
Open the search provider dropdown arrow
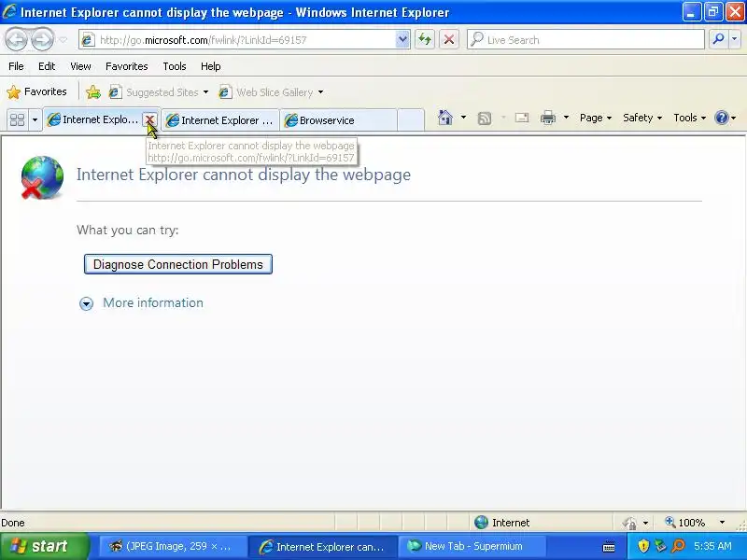tap(735, 39)
